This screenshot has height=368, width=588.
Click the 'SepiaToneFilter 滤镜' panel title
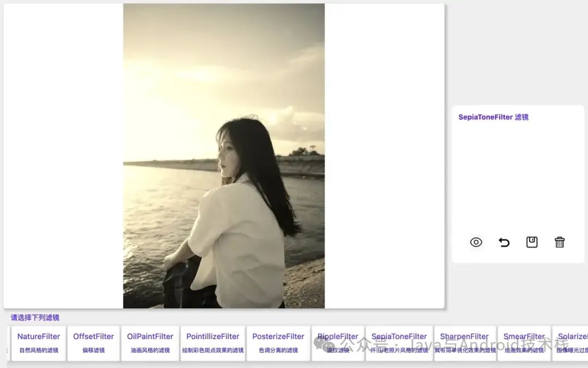493,117
